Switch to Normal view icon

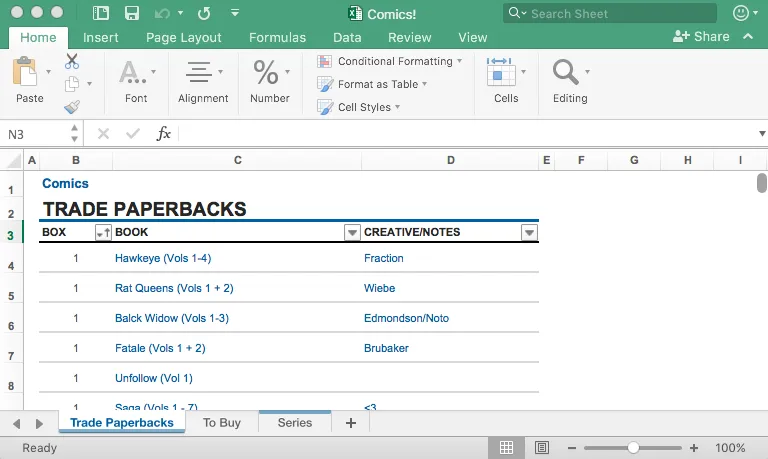click(506, 447)
